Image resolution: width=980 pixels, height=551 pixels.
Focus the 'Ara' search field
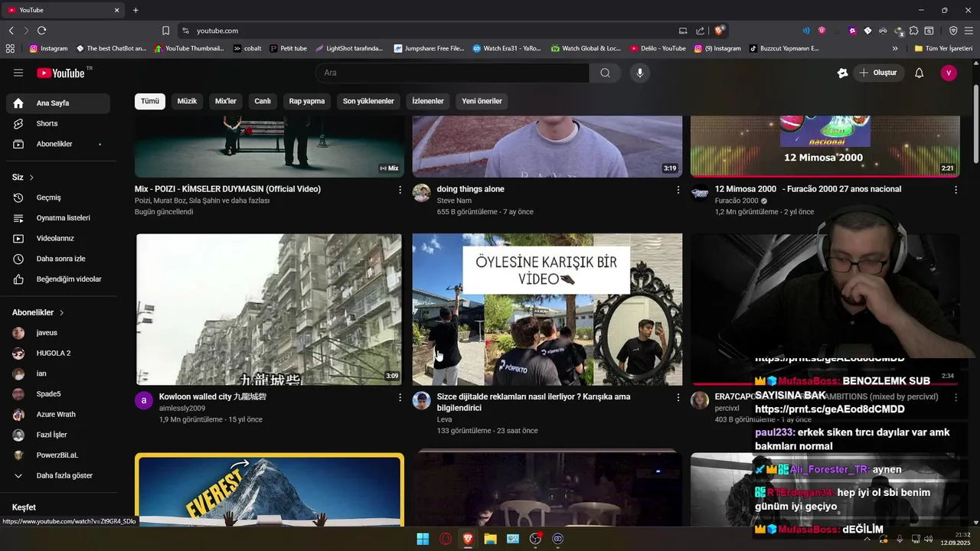(x=452, y=73)
